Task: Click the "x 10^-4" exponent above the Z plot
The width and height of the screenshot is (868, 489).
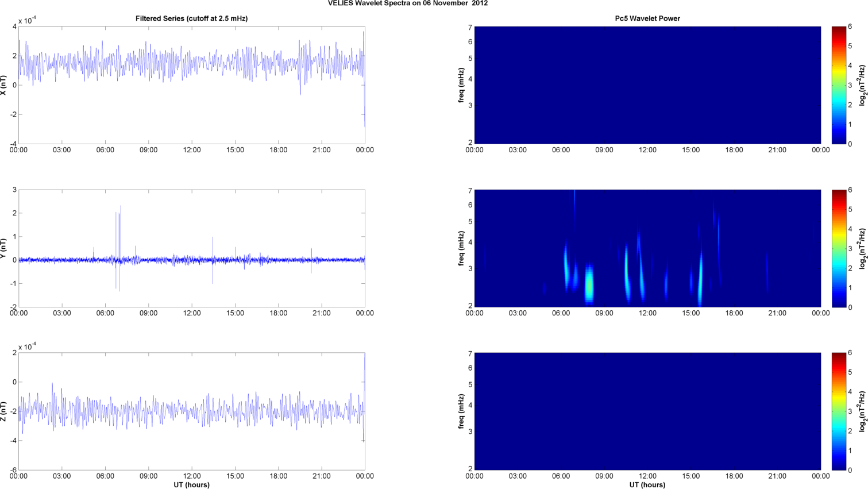Action: coord(27,346)
